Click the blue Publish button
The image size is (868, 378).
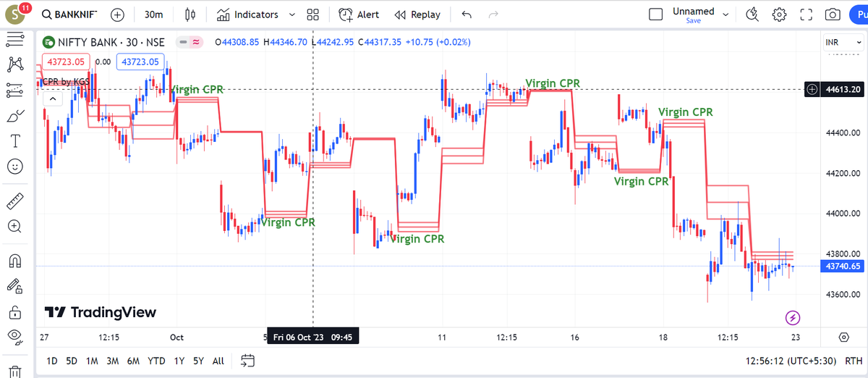[859, 14]
